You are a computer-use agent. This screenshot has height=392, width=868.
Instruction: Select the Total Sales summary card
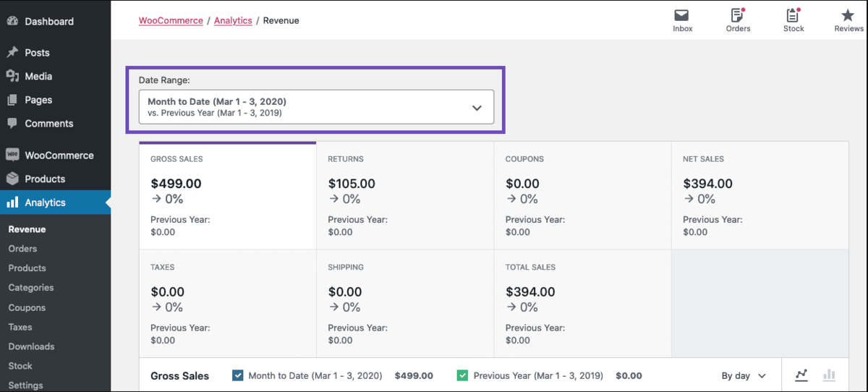point(583,304)
